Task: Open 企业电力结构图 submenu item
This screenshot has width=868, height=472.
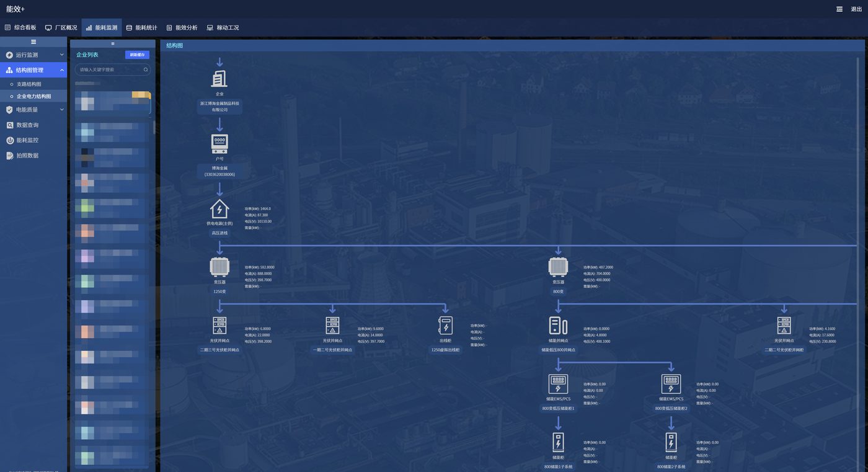Action: (x=33, y=96)
